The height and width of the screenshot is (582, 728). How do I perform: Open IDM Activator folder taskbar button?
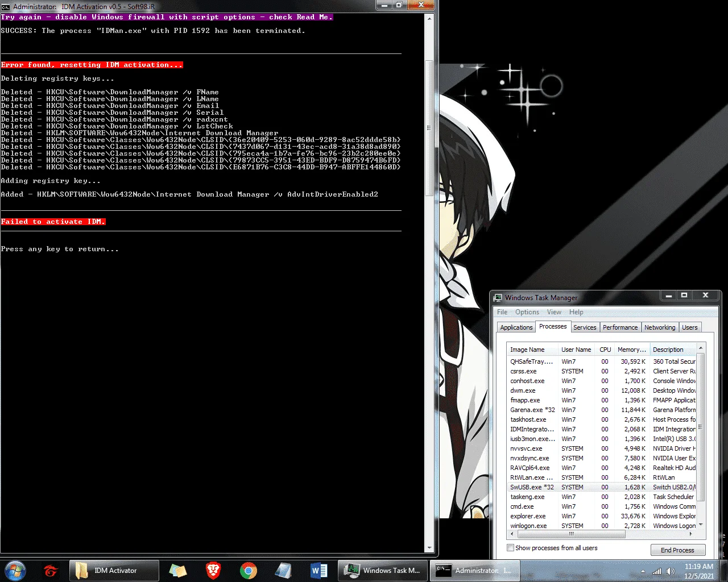114,570
